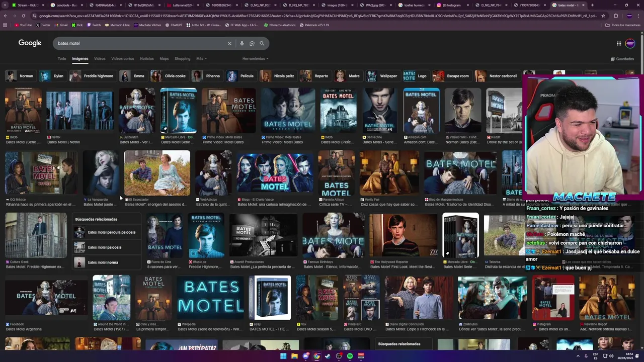Image resolution: width=644 pixels, height=362 pixels.
Task: Open the YouTube bookmark
Action: 23,25
